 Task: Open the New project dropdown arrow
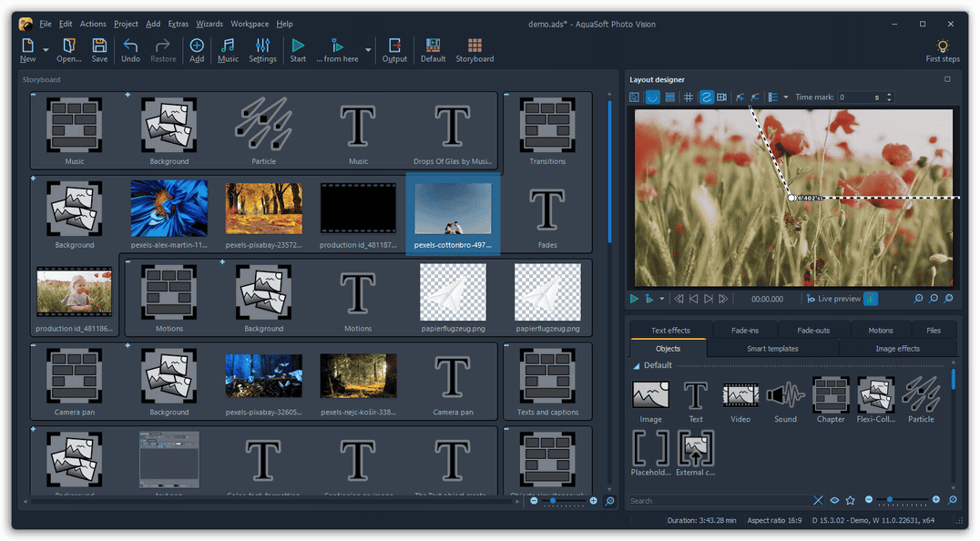pyautogui.click(x=46, y=50)
